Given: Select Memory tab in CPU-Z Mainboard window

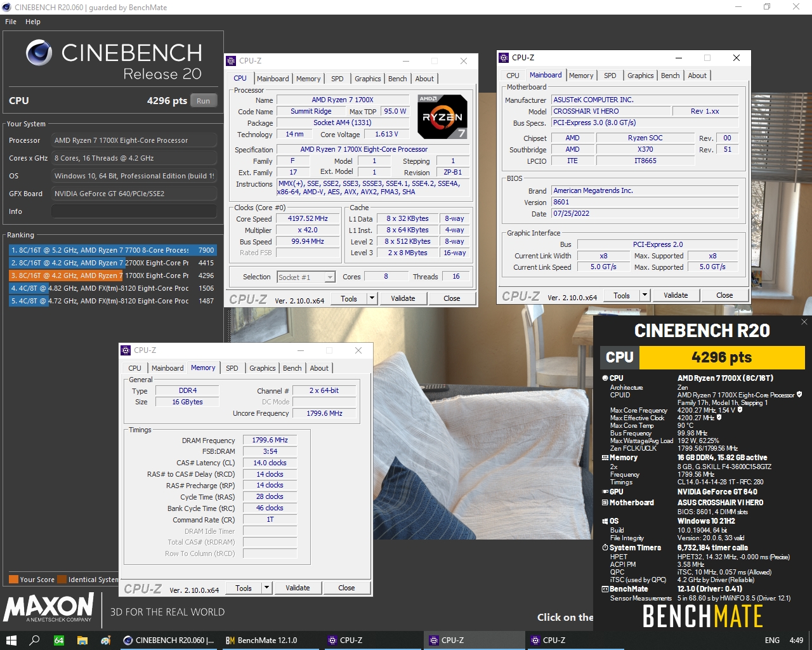Looking at the screenshot, I should coord(581,76).
